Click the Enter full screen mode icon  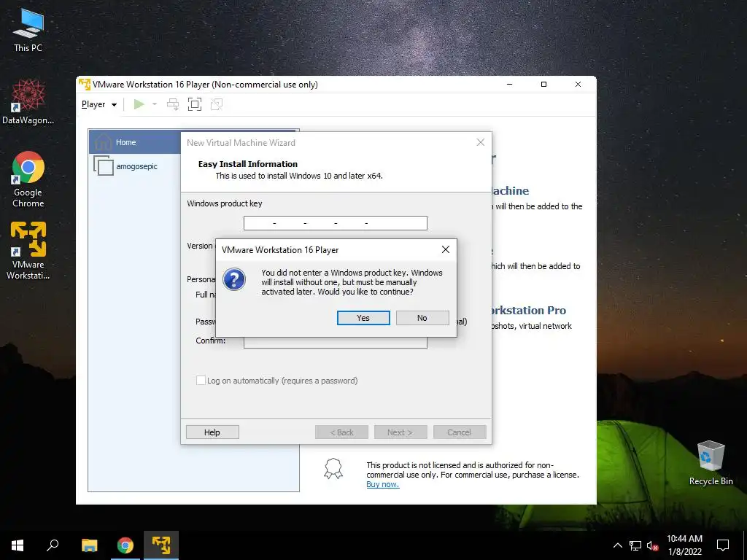(x=194, y=104)
